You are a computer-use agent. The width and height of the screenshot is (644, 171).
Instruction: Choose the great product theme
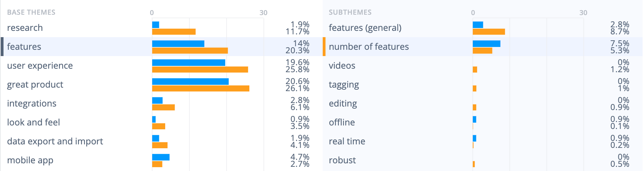point(161,84)
